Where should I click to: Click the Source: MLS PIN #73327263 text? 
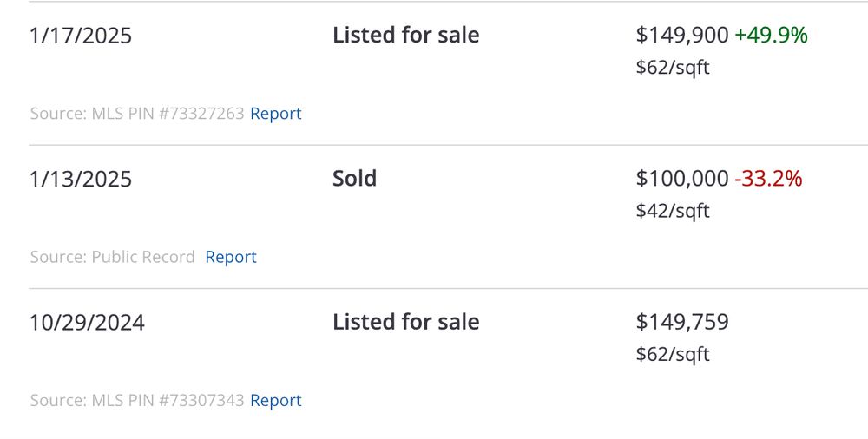coord(137,114)
